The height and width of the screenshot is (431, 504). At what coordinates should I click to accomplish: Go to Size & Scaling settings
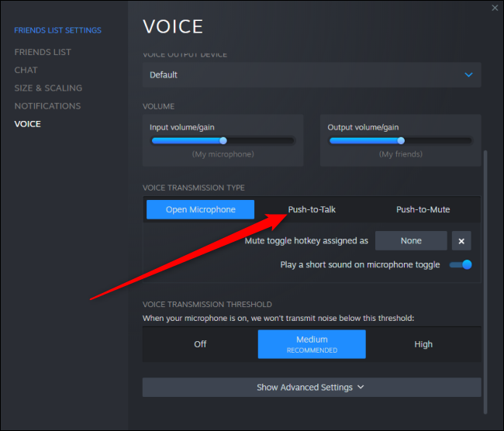coord(48,88)
